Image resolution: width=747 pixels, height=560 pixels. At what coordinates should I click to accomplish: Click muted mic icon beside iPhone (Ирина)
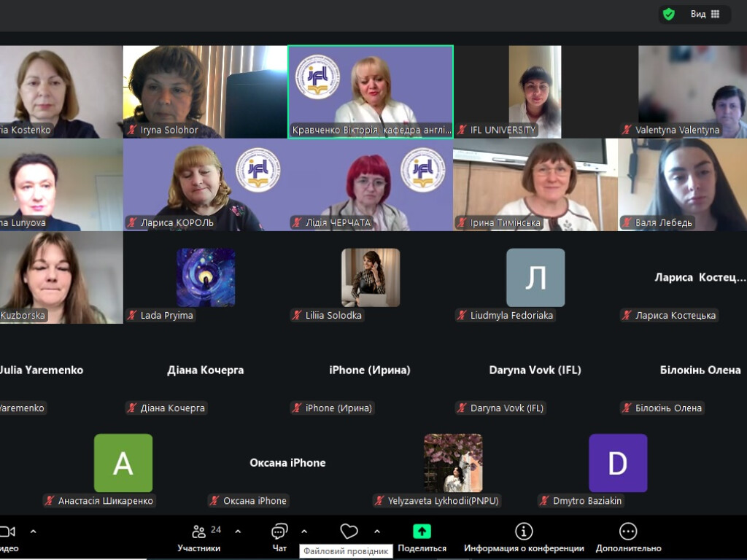click(x=297, y=408)
